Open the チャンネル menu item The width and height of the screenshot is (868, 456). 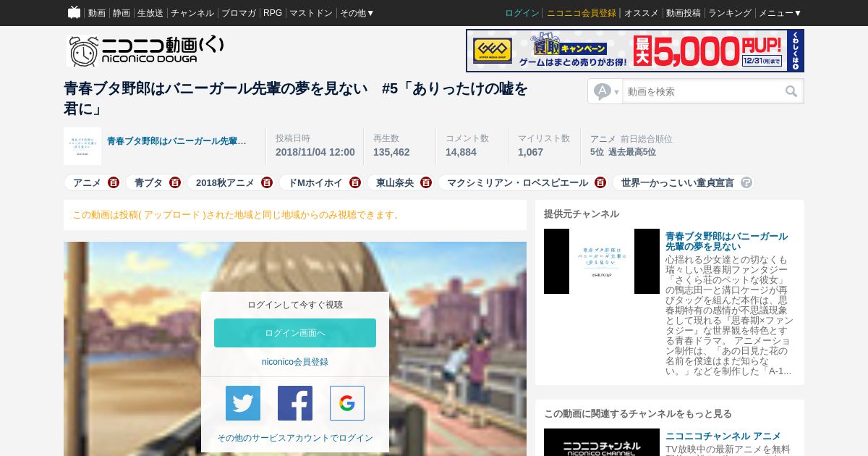pyautogui.click(x=192, y=13)
